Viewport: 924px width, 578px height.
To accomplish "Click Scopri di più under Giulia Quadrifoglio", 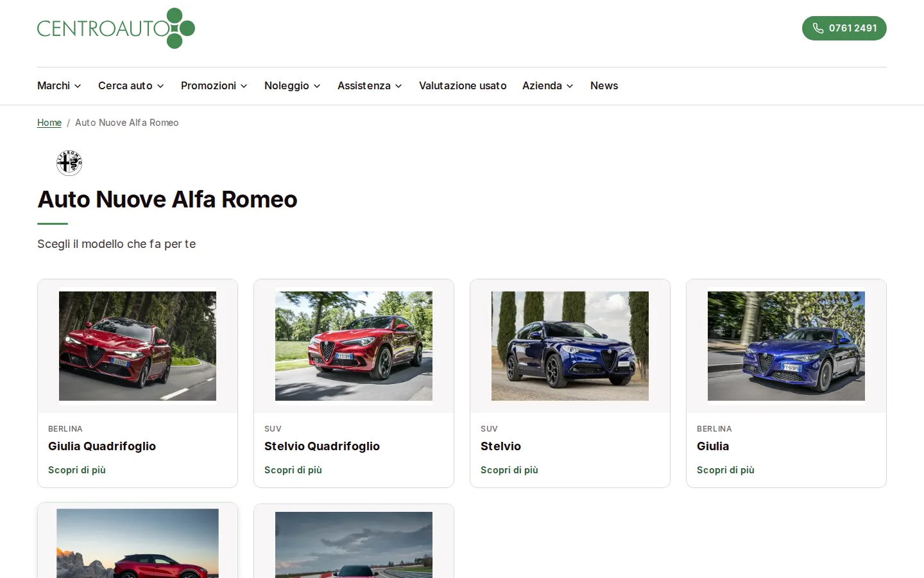I will tap(77, 470).
